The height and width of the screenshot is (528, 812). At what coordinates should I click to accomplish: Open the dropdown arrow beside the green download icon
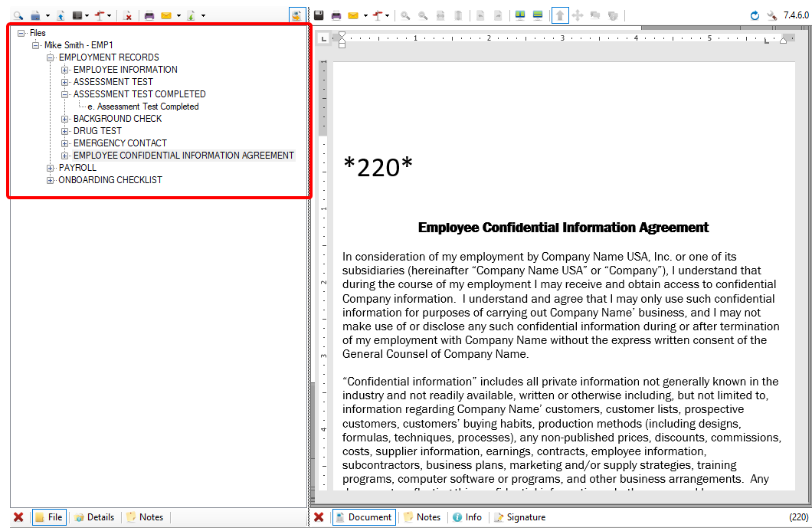tap(204, 15)
